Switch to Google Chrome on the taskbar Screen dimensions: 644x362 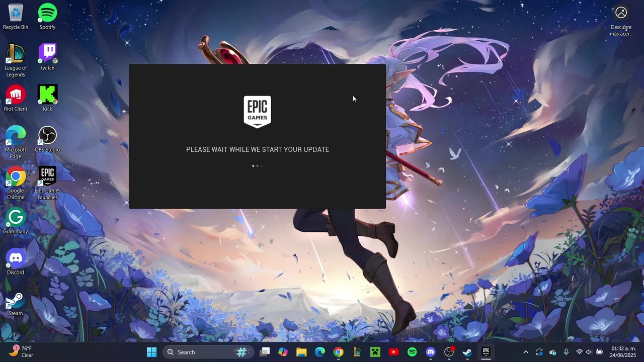coord(338,352)
